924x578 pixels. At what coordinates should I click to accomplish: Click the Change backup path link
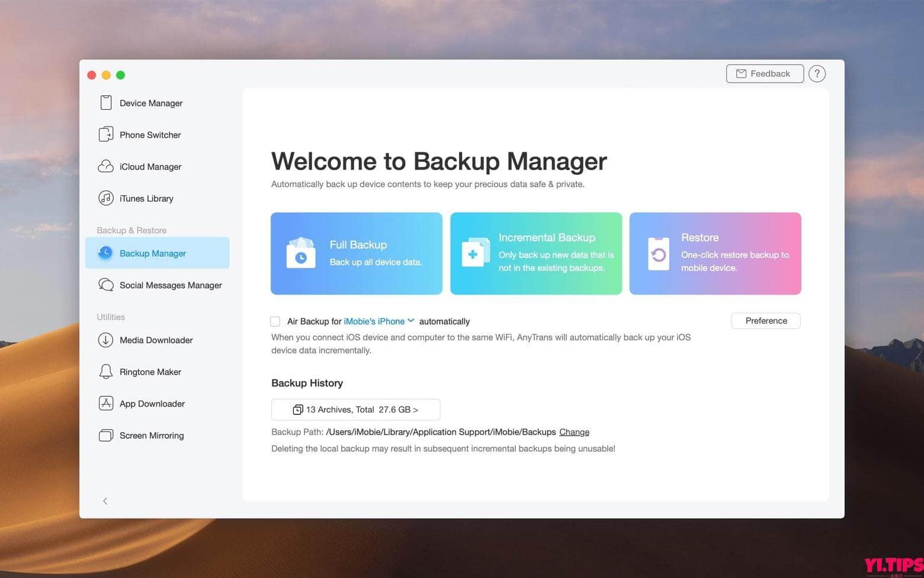coord(574,432)
